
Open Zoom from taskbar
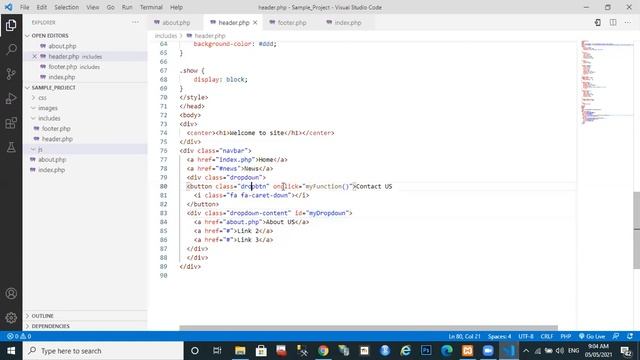coord(488,351)
